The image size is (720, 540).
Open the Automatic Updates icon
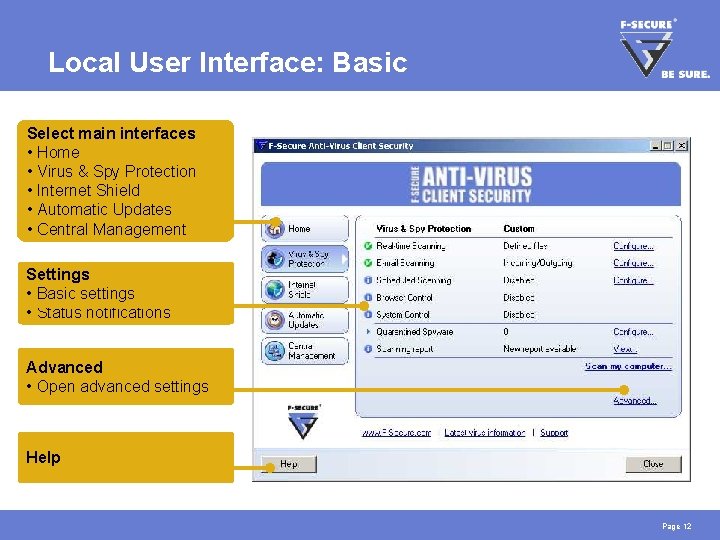[275, 320]
